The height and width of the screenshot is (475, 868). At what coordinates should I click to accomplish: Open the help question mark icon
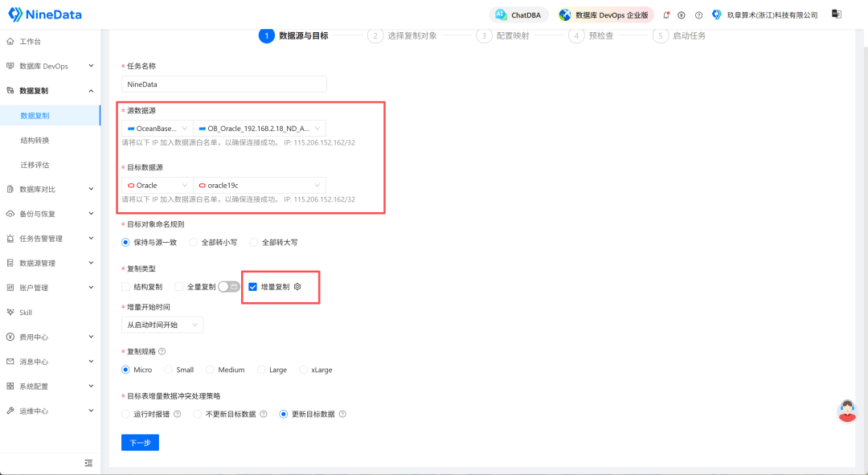click(x=698, y=15)
